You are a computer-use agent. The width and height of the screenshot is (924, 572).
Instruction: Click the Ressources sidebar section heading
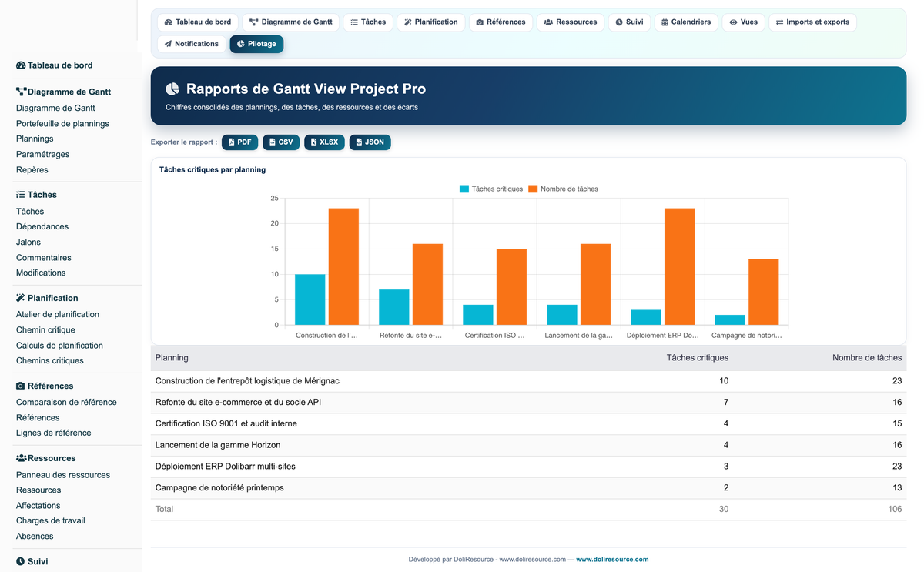coord(46,458)
